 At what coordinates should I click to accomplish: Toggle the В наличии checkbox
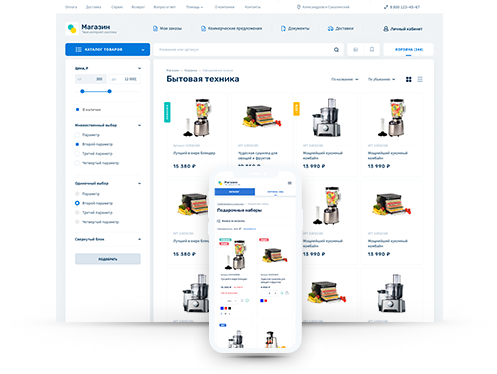pyautogui.click(x=77, y=110)
